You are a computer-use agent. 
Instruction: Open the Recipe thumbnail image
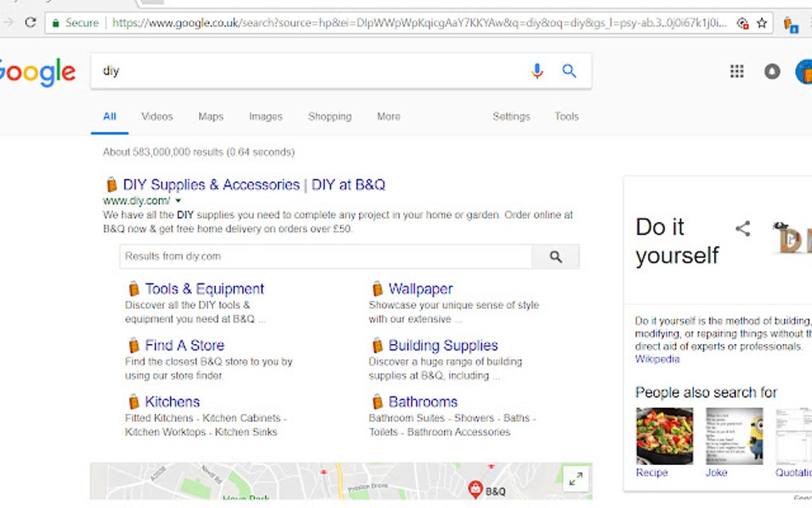point(665,436)
